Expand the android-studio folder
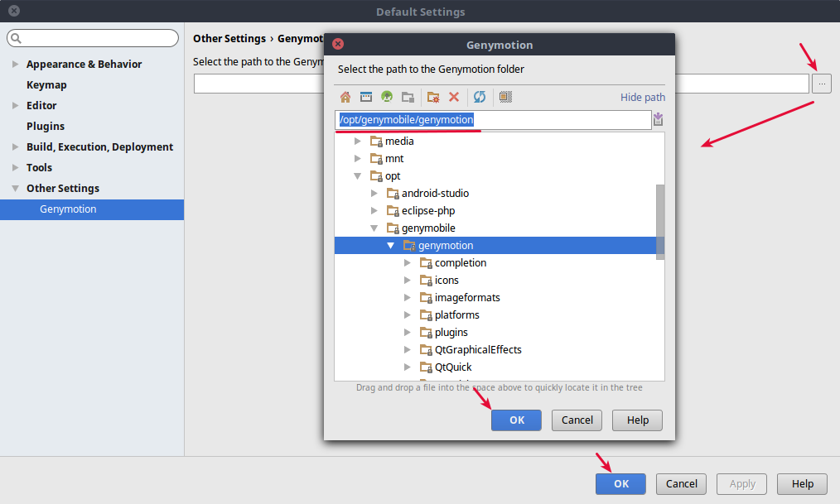 point(374,194)
